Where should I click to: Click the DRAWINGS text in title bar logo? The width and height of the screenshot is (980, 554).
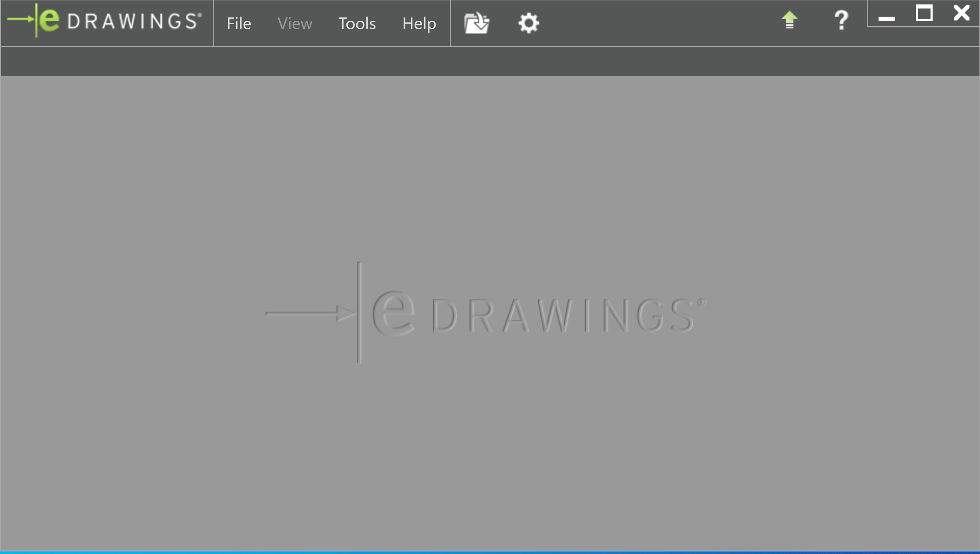pyautogui.click(x=133, y=22)
